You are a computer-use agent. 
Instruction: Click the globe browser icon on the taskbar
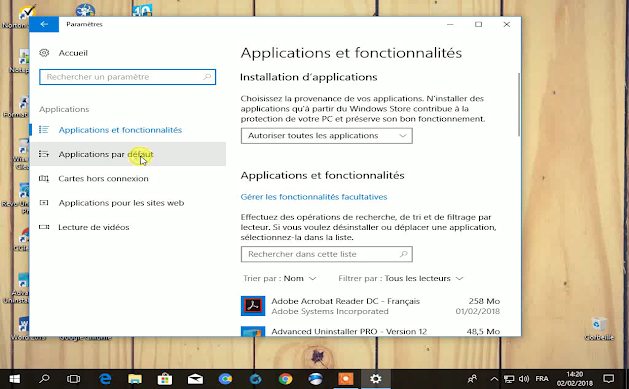point(315,379)
